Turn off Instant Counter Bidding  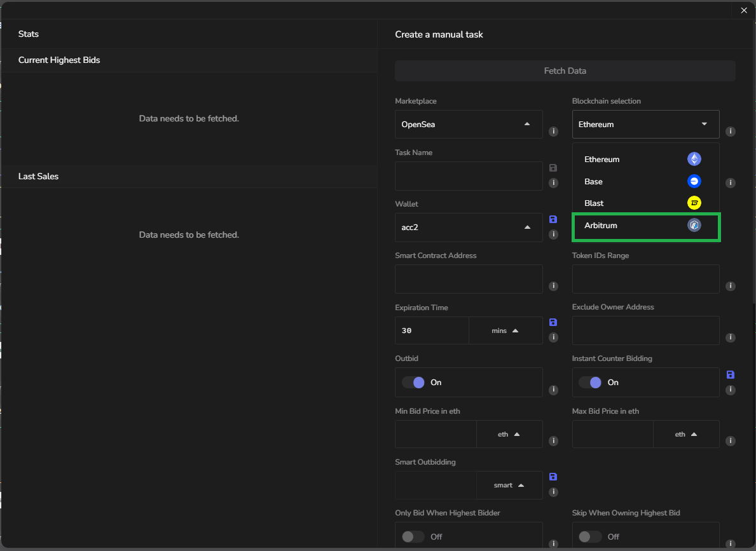point(590,383)
